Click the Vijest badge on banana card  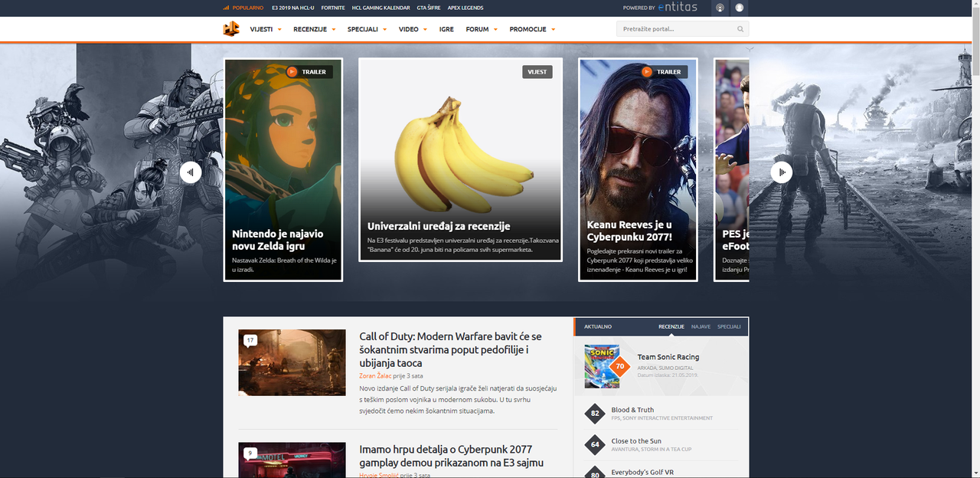tap(537, 72)
